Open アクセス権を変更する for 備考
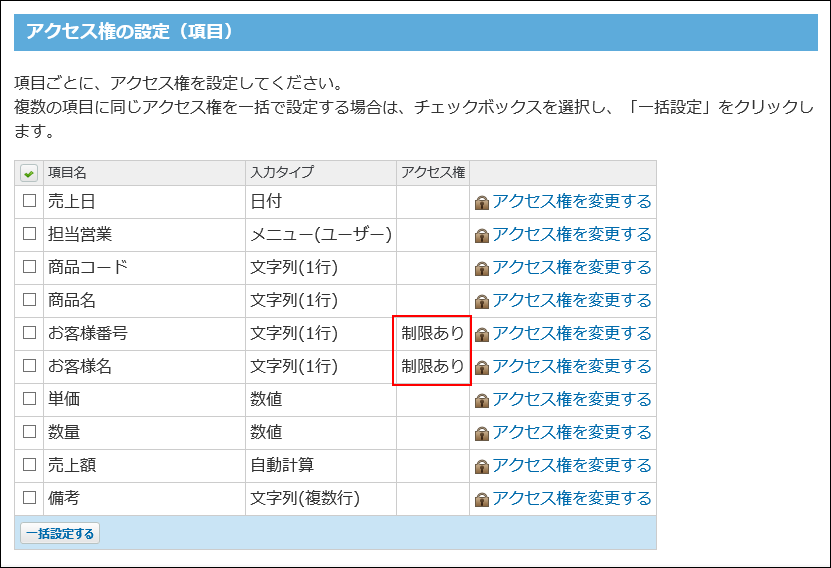 (572, 498)
